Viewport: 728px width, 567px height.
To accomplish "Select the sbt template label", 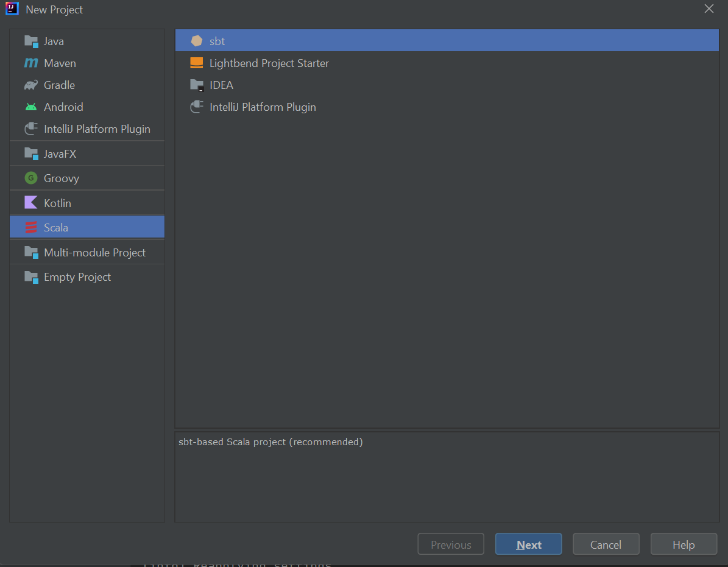I will click(x=217, y=41).
